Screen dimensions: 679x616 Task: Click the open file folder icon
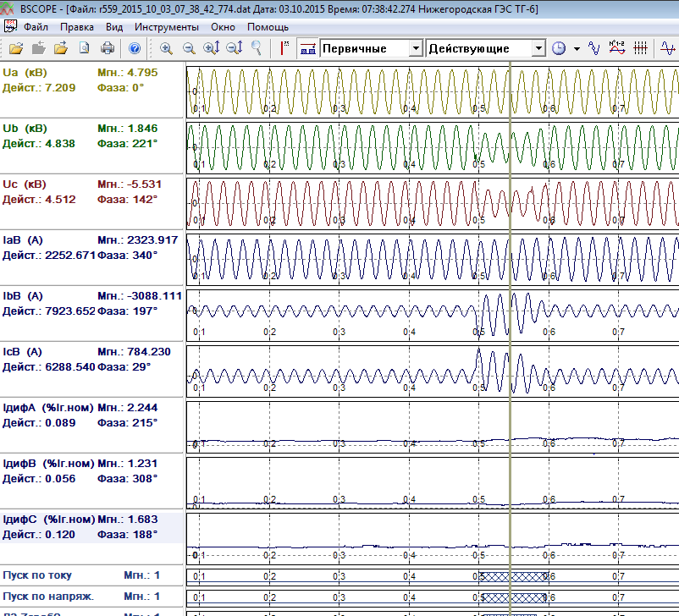coord(15,48)
